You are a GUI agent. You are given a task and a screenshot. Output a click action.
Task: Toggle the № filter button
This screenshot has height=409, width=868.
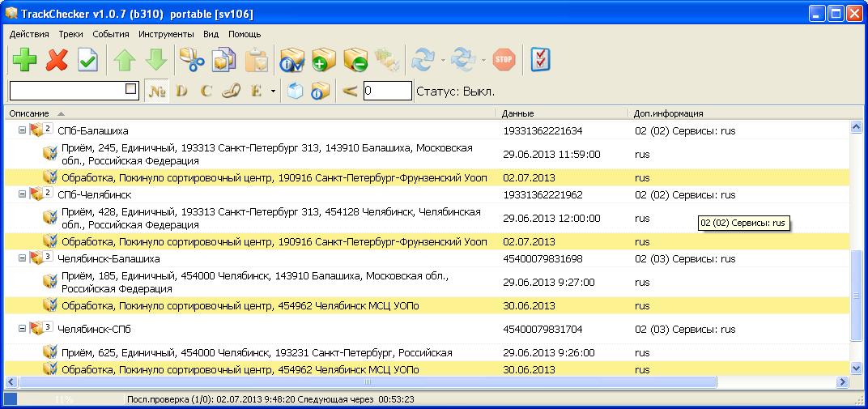(156, 91)
